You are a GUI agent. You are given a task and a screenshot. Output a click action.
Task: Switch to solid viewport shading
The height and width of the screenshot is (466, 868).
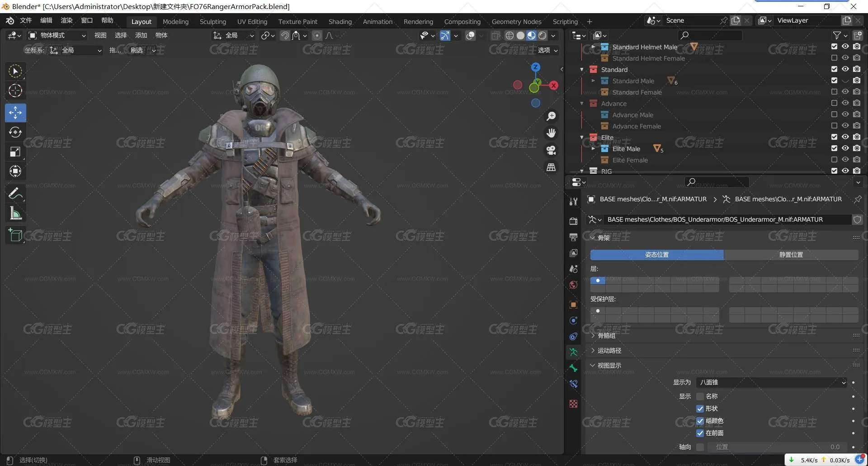pyautogui.click(x=520, y=35)
